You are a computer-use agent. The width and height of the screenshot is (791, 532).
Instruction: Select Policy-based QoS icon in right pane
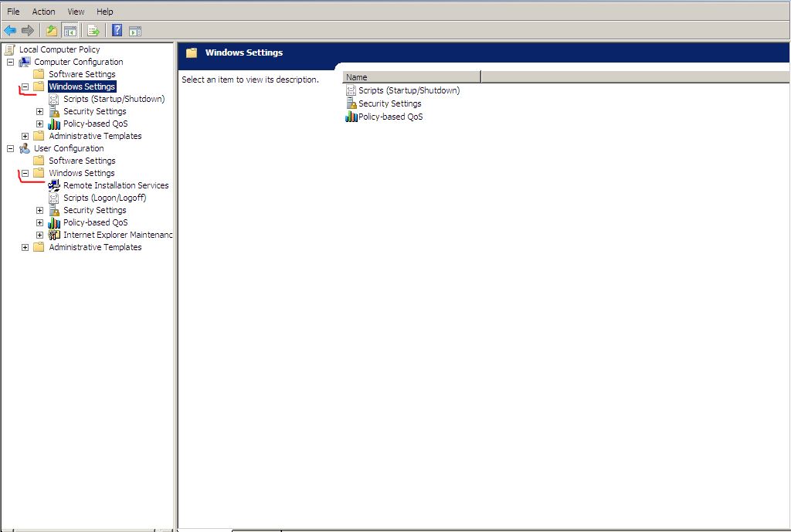pos(351,117)
